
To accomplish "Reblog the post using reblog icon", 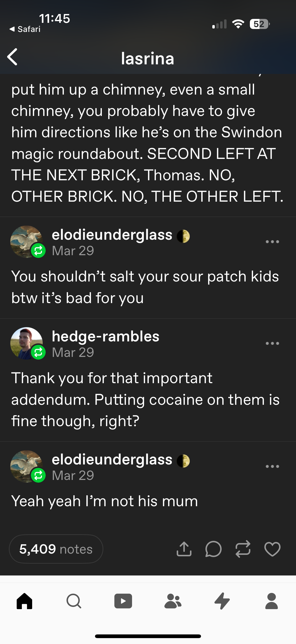I will point(243,549).
